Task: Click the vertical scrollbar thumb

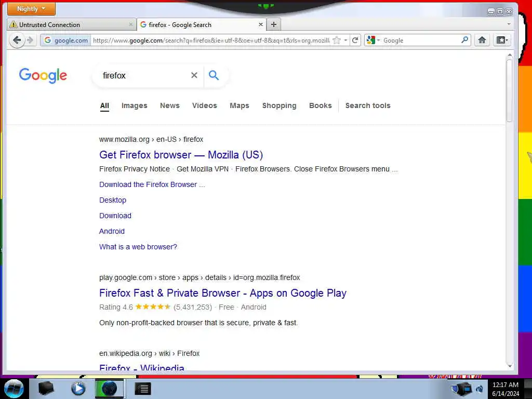Action: (509, 90)
